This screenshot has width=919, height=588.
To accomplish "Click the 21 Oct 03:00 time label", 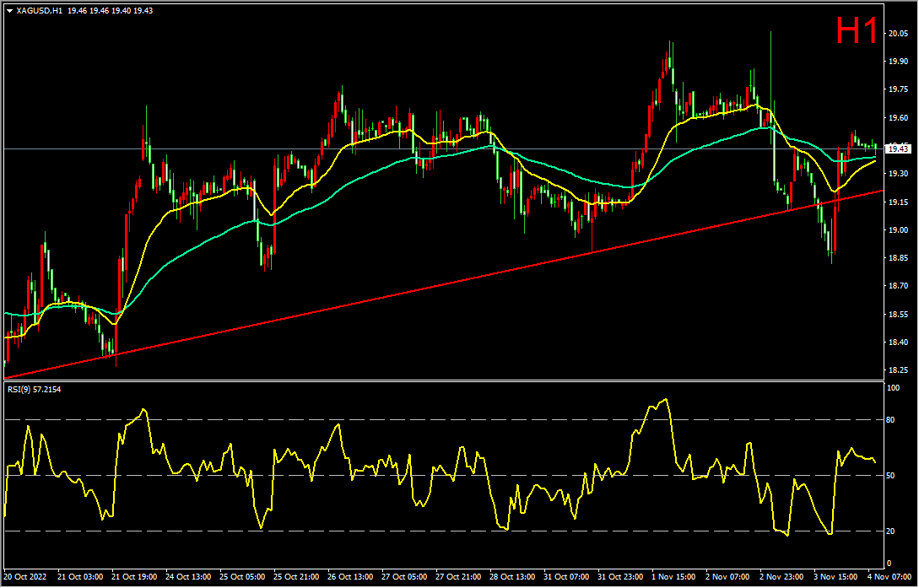I will click(82, 577).
